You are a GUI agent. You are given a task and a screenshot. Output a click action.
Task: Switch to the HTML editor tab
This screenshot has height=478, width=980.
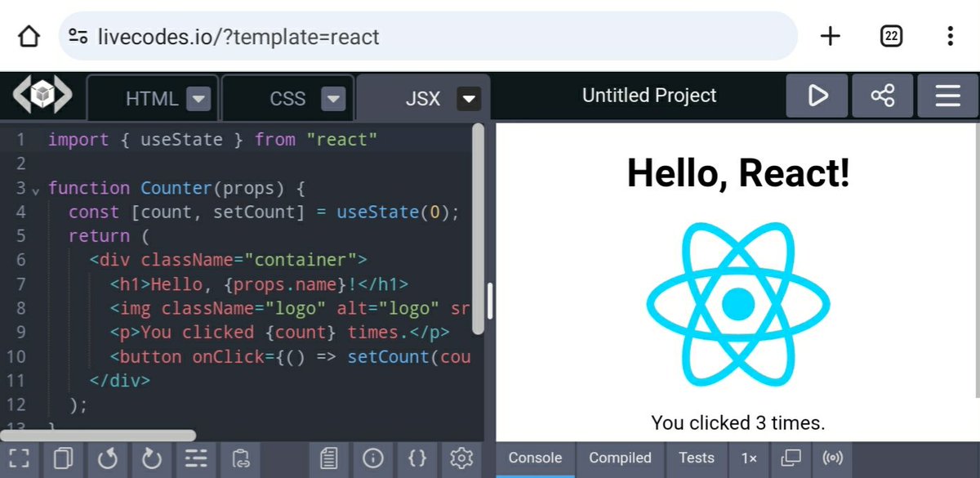[x=152, y=99]
